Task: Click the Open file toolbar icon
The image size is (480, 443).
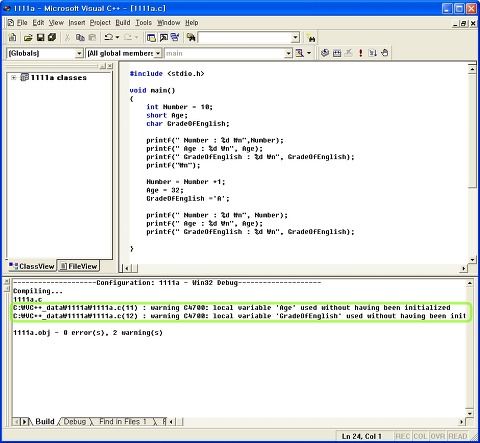Action: pos(28,38)
